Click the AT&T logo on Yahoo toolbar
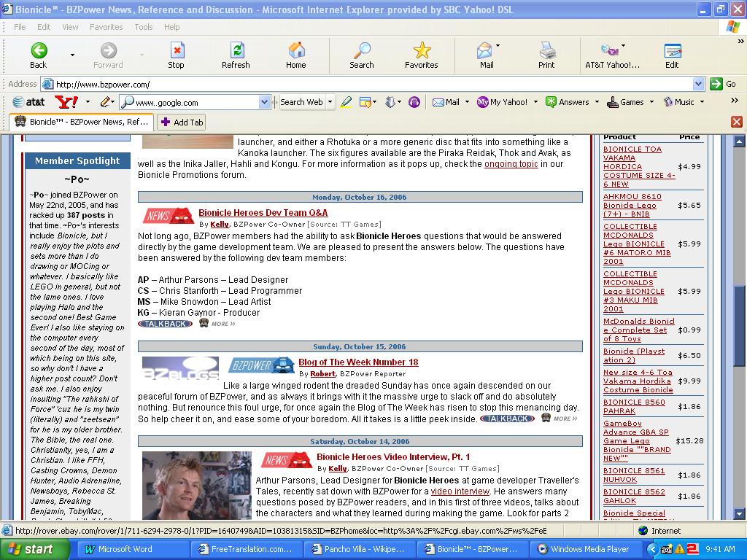This screenshot has width=747, height=560. tap(28, 101)
